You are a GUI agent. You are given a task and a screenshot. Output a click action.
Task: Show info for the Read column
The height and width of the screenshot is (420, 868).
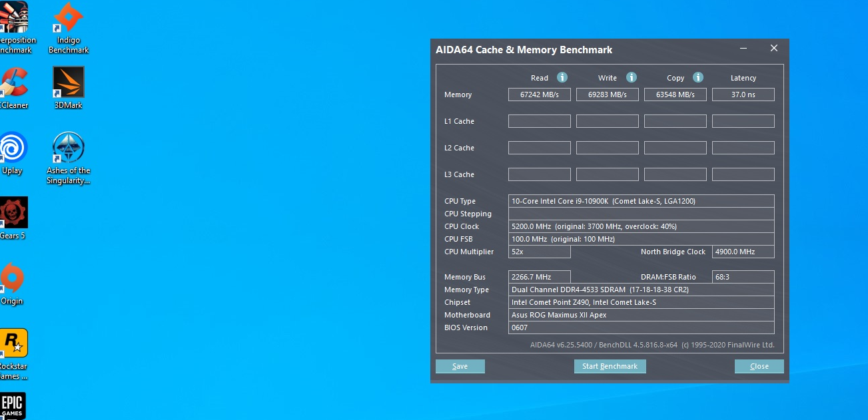tap(562, 77)
